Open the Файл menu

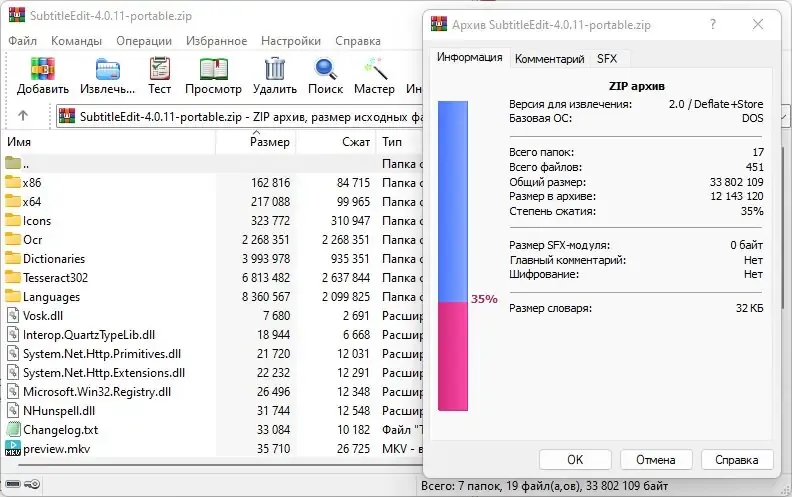coord(22,41)
